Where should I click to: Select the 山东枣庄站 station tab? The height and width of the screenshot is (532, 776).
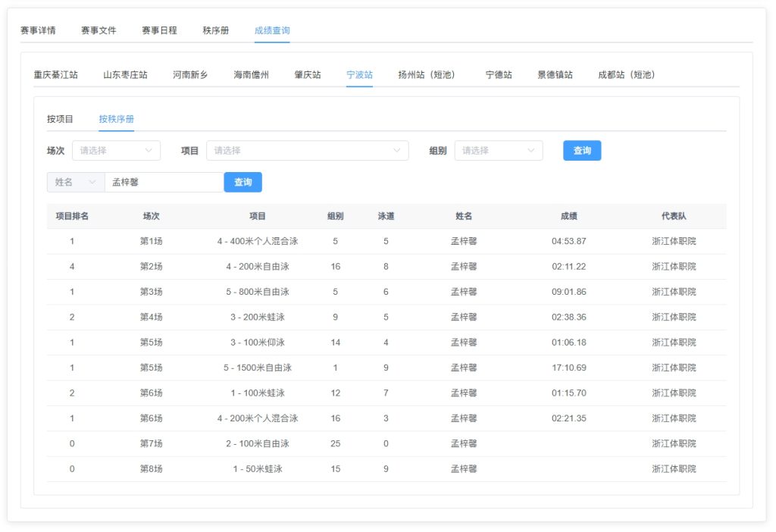point(125,75)
